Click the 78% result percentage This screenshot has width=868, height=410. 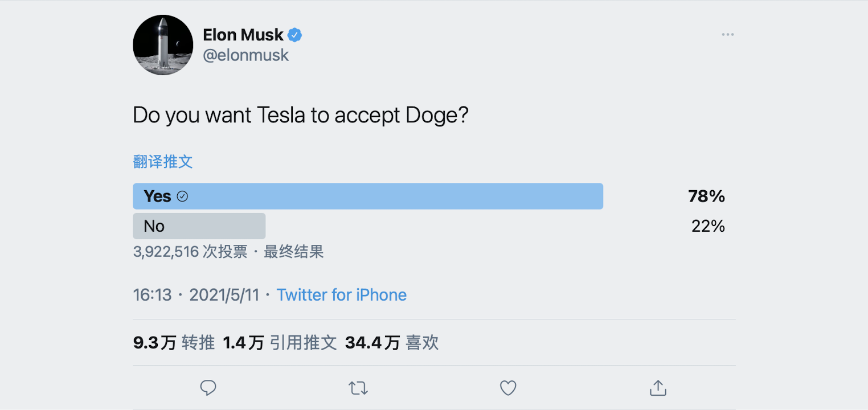tap(706, 196)
